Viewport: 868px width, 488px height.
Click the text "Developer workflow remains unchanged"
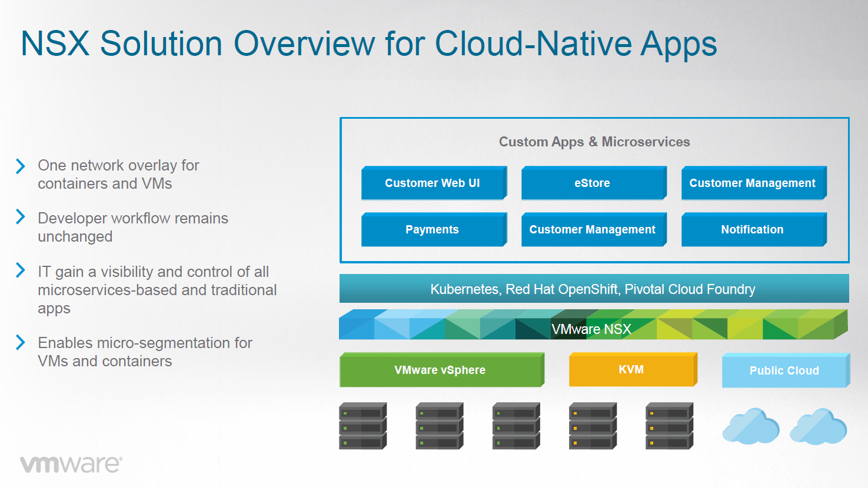click(x=133, y=227)
